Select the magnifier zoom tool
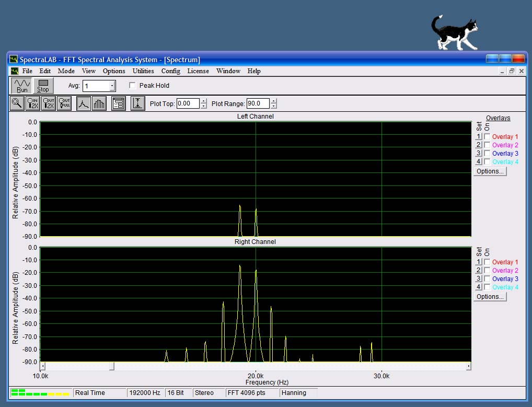Image resolution: width=532 pixels, height=407 pixels. tap(17, 103)
